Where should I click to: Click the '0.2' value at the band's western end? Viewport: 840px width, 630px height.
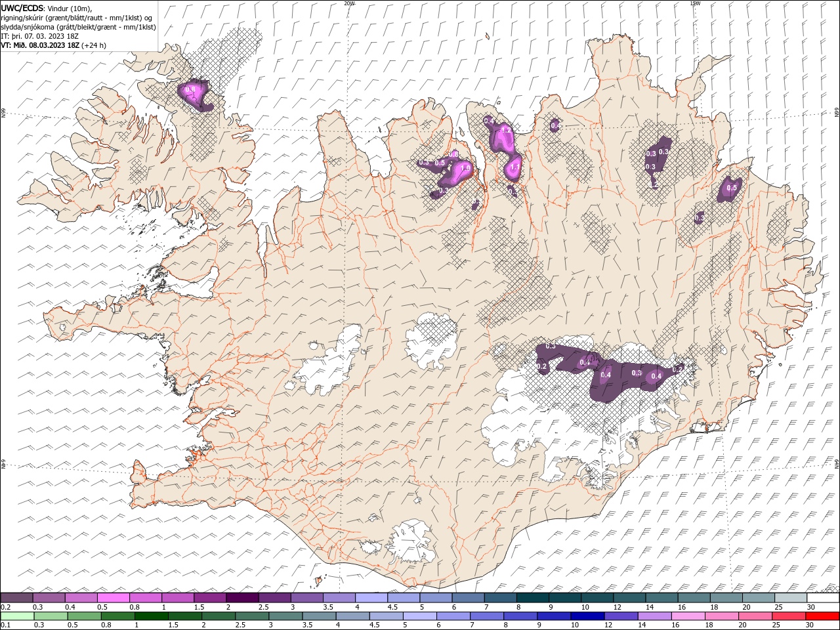542,366
